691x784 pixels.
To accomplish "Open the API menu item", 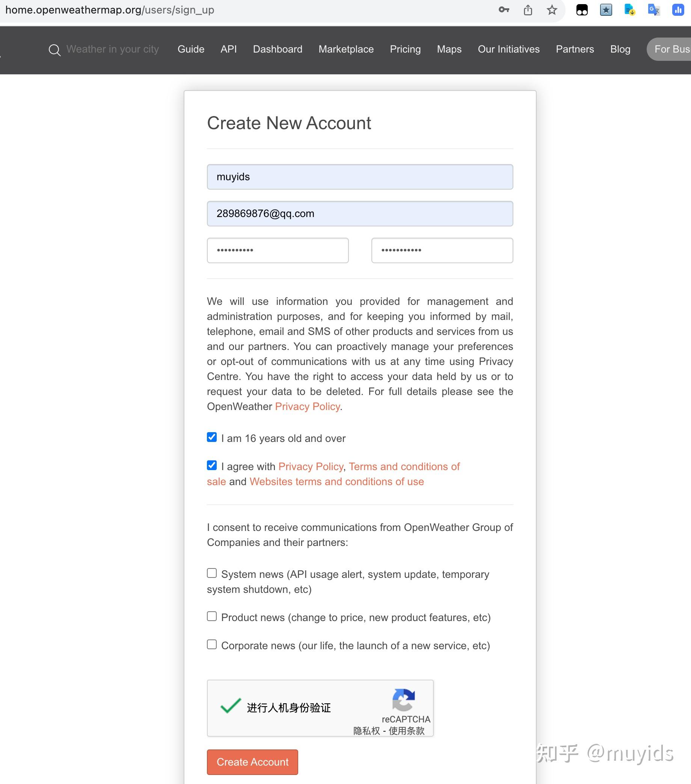I will 229,49.
